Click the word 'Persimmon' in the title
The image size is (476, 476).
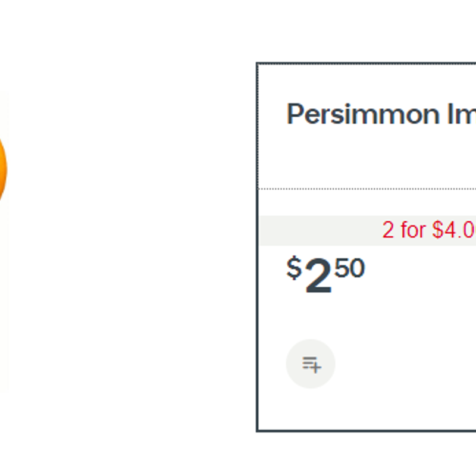[364, 114]
